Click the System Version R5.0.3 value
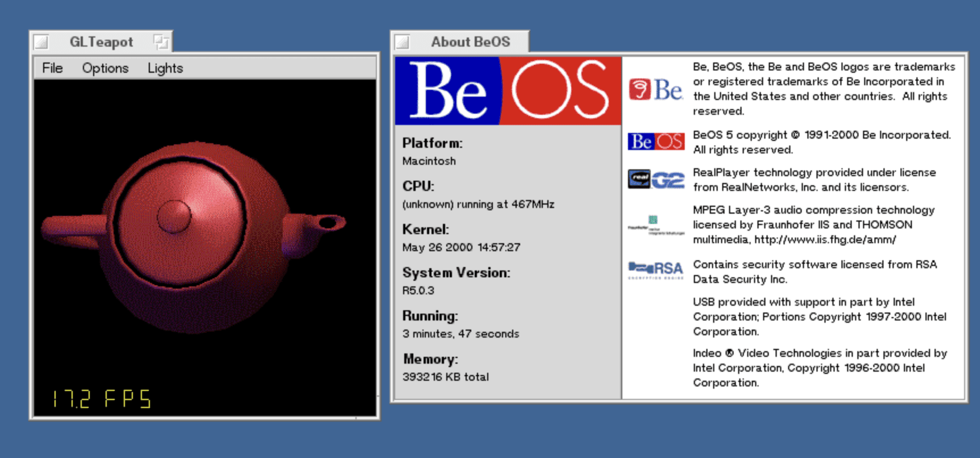Image resolution: width=980 pixels, height=458 pixels. pos(418,290)
